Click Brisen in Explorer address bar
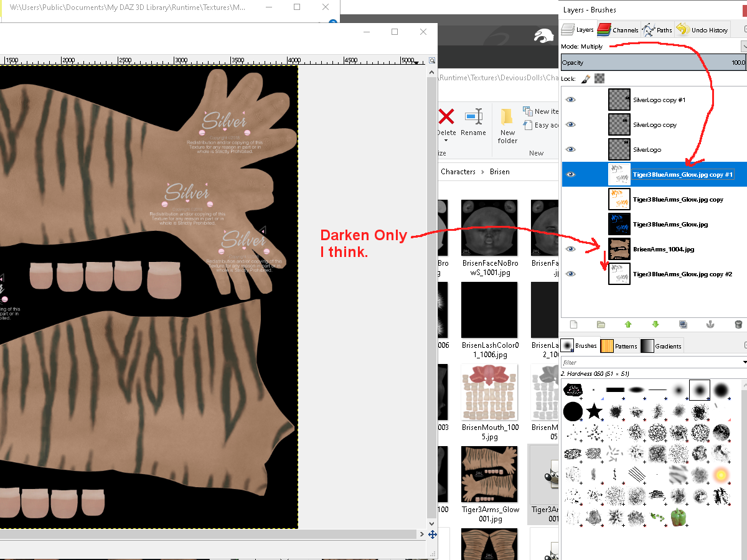This screenshot has height=560, width=747. point(499,172)
